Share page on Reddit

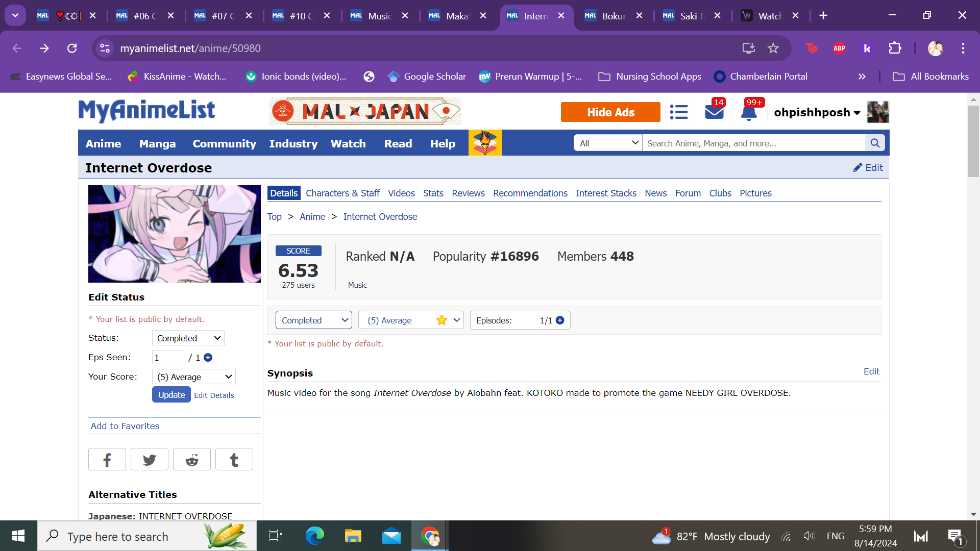[192, 460]
